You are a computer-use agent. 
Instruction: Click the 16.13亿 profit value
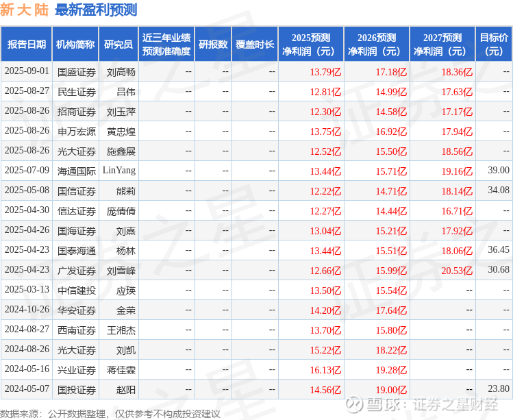pos(325,370)
